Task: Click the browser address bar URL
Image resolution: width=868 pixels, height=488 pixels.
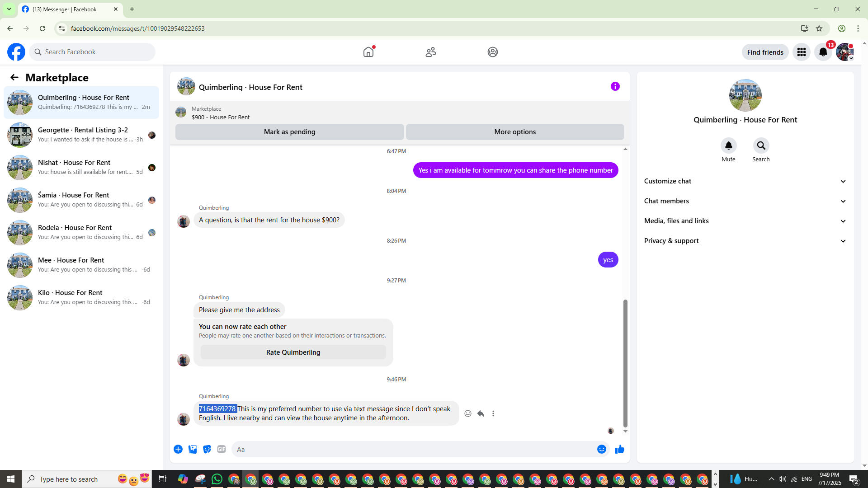Action: [x=138, y=28]
